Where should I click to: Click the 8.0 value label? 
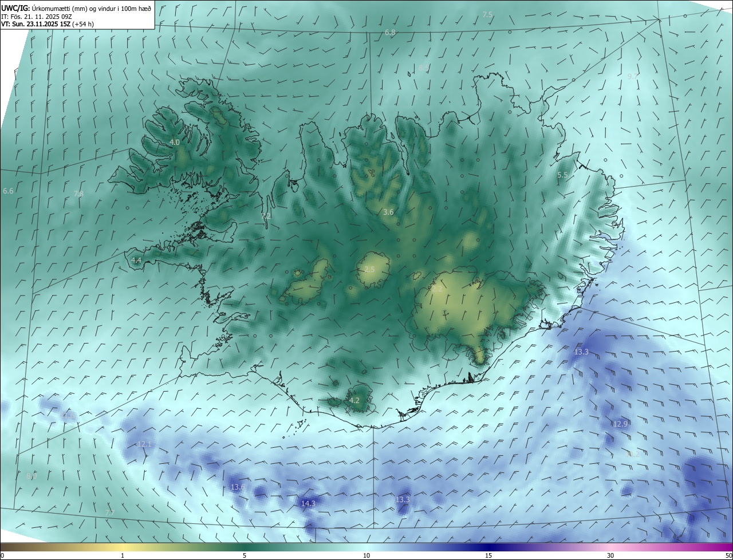pyautogui.click(x=31, y=476)
